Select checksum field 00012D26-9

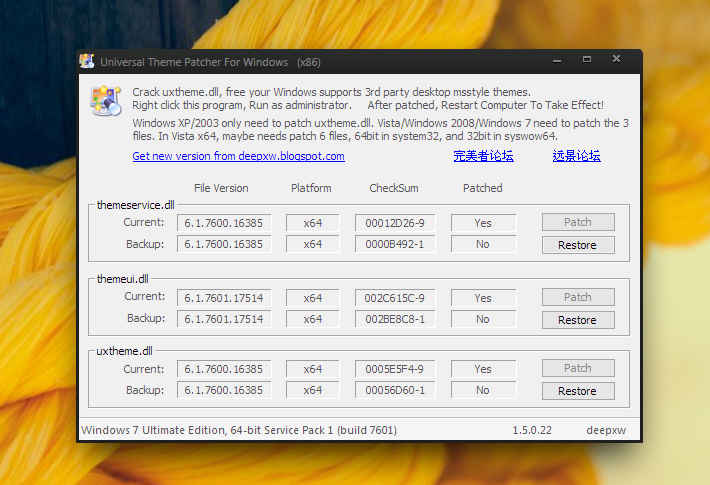click(395, 223)
